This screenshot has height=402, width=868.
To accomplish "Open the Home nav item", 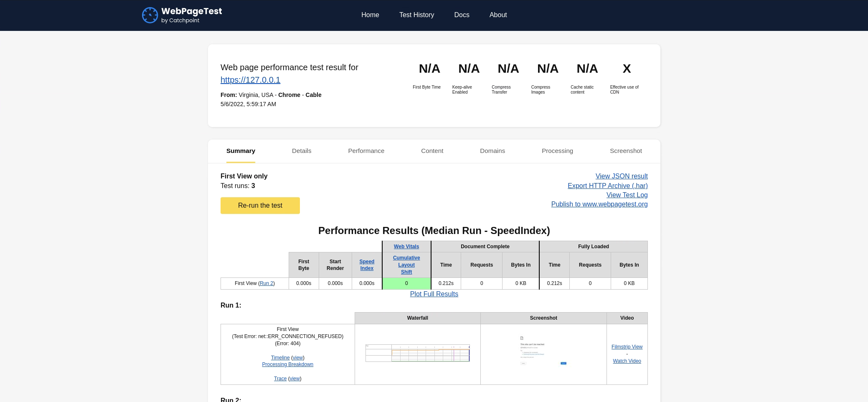I will [370, 15].
